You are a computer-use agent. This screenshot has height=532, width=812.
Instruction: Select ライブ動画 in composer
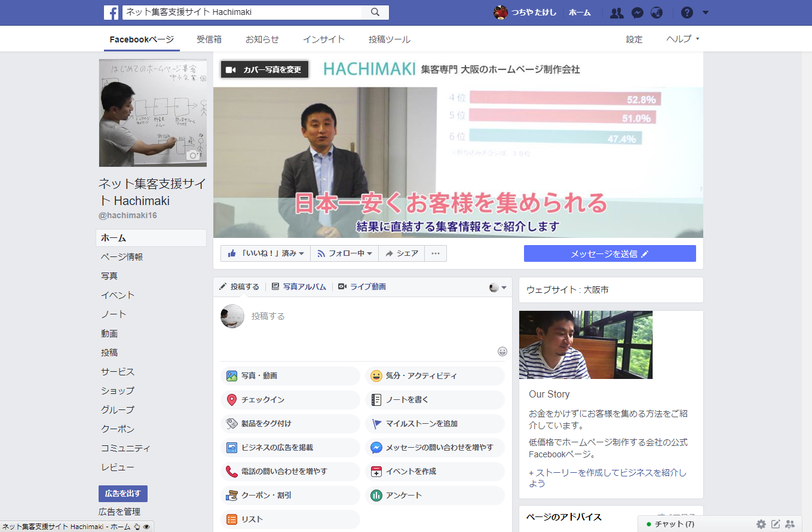click(362, 287)
